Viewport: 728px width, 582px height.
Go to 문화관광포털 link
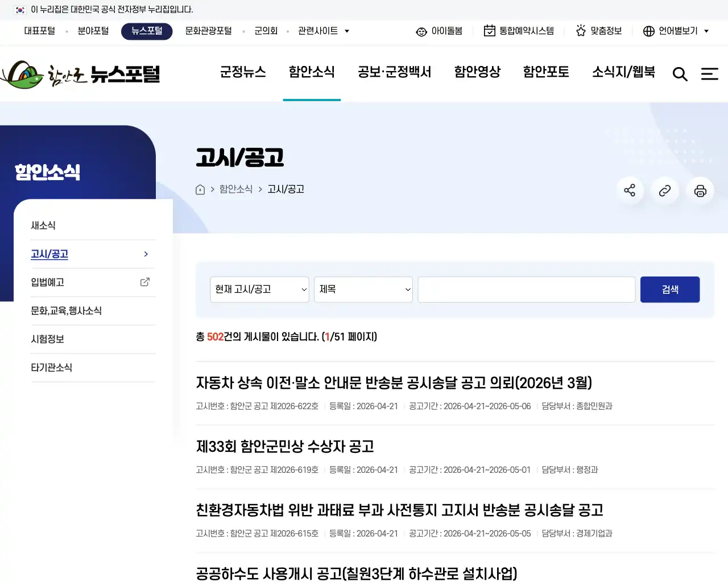coord(209,31)
